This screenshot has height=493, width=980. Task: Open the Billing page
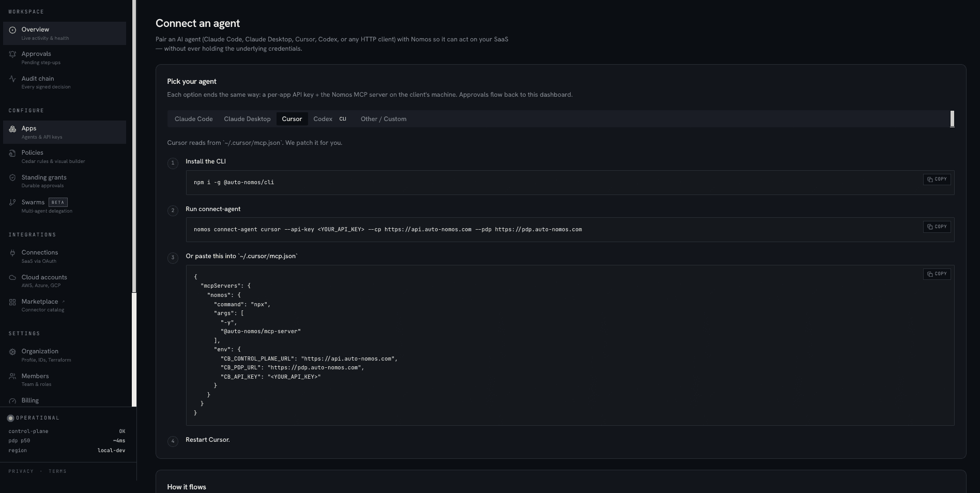tap(65, 400)
